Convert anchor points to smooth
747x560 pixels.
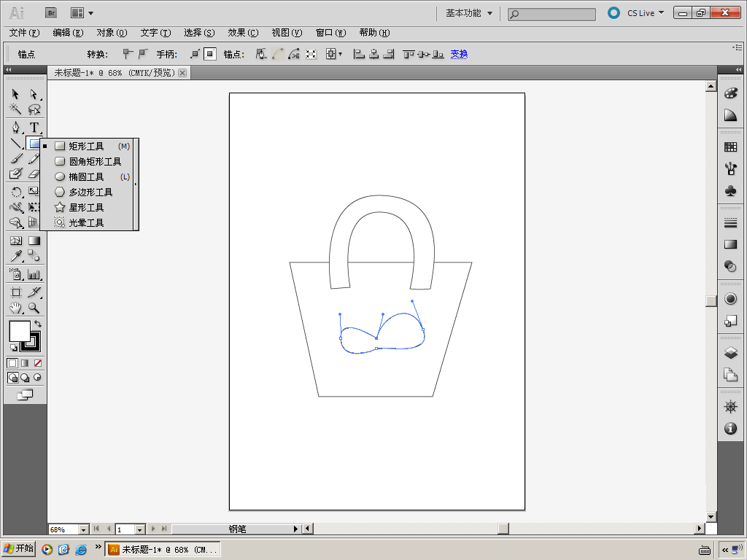click(142, 54)
